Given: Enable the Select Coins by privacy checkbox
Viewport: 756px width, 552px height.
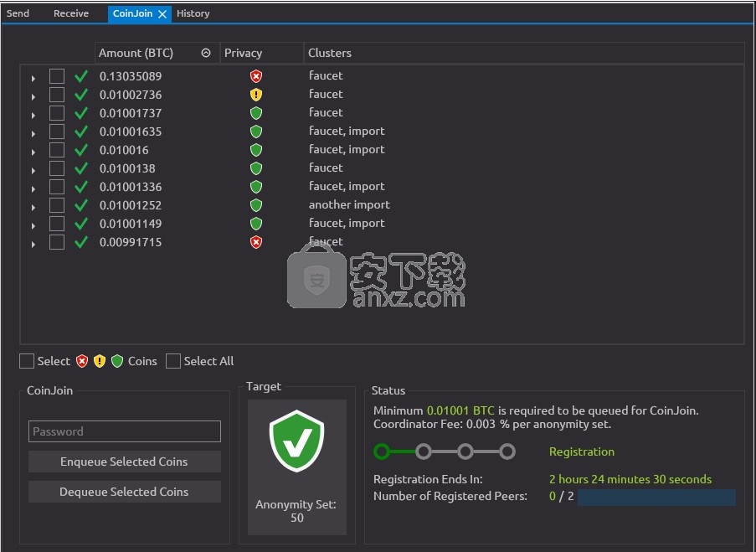Looking at the screenshot, I should 27,361.
